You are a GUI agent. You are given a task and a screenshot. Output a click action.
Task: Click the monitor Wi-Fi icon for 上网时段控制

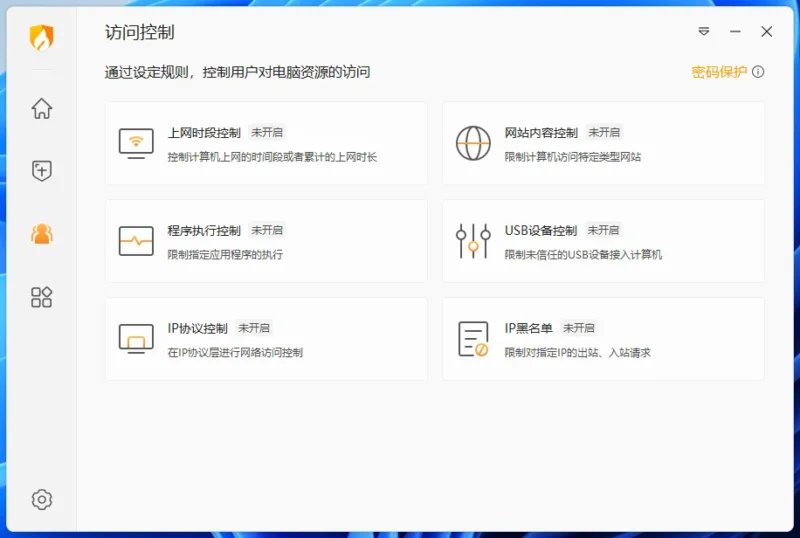click(x=136, y=143)
